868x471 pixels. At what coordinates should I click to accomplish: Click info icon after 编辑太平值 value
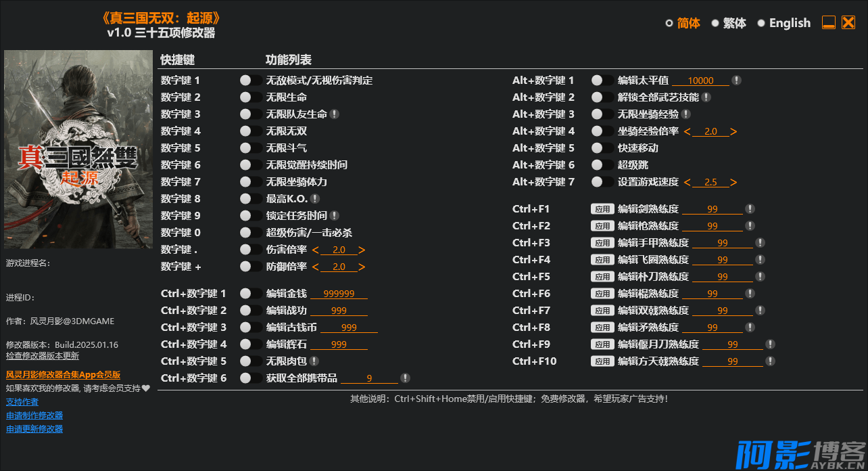pyautogui.click(x=737, y=81)
